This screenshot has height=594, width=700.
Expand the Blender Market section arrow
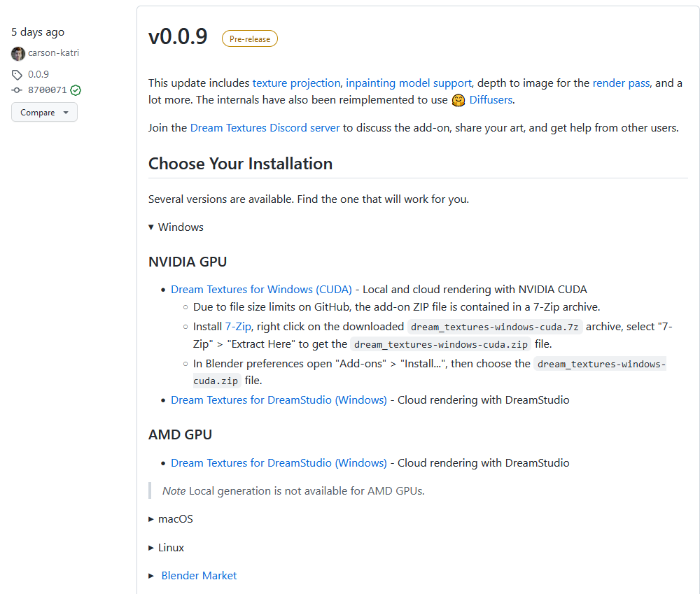(151, 576)
